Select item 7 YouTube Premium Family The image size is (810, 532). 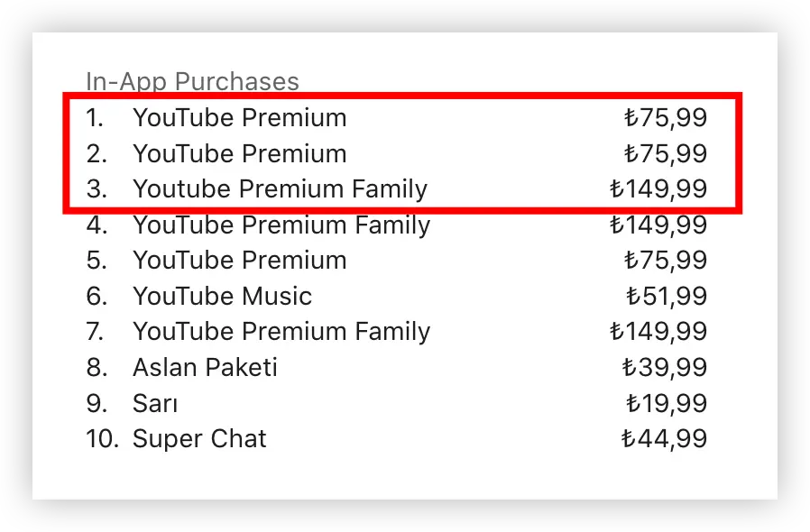pos(281,332)
